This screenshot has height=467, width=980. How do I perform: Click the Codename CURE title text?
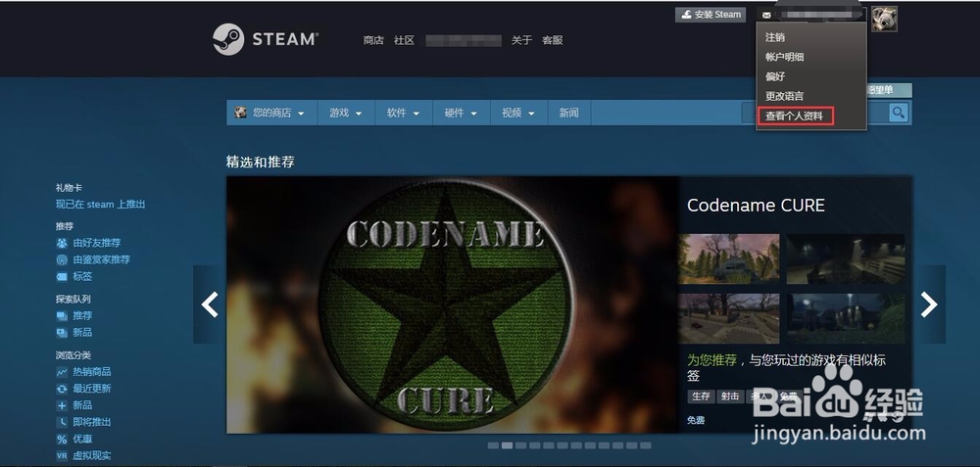click(756, 206)
